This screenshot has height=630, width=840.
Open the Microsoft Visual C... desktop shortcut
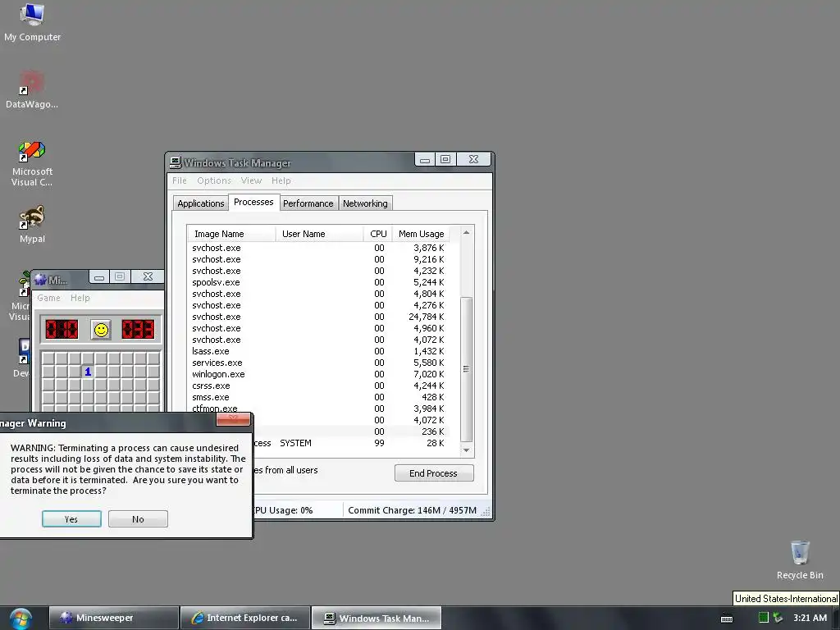[32, 163]
